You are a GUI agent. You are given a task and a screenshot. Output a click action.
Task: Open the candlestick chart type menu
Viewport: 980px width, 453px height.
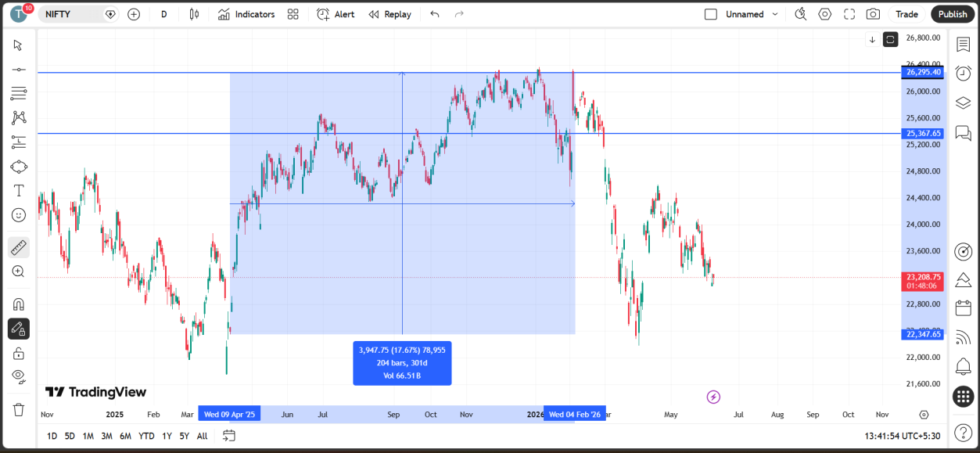194,14
